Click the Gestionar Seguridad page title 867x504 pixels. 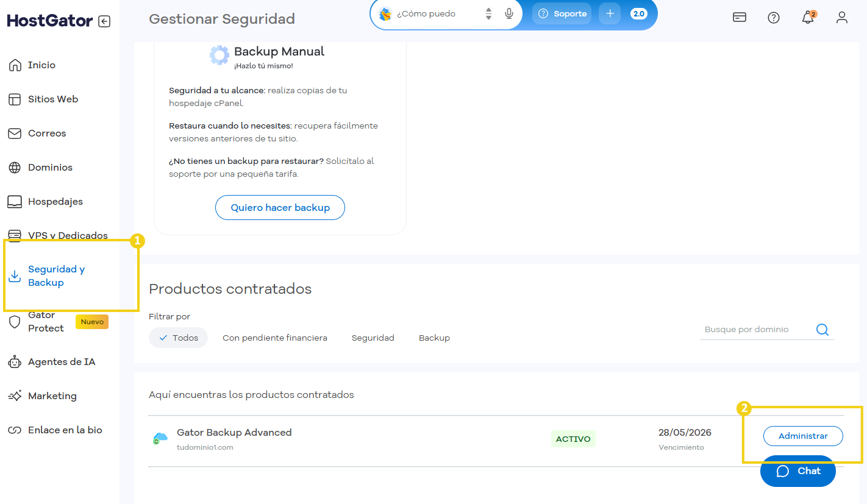coord(222,19)
